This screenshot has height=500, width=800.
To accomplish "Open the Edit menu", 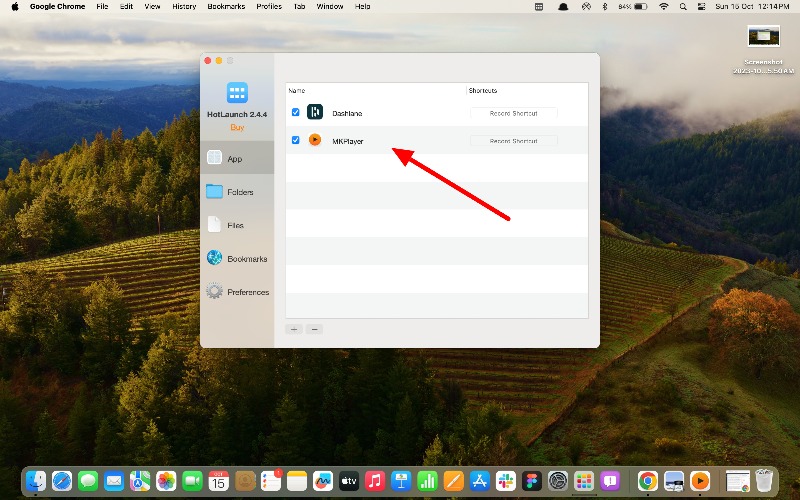I will pos(126,7).
